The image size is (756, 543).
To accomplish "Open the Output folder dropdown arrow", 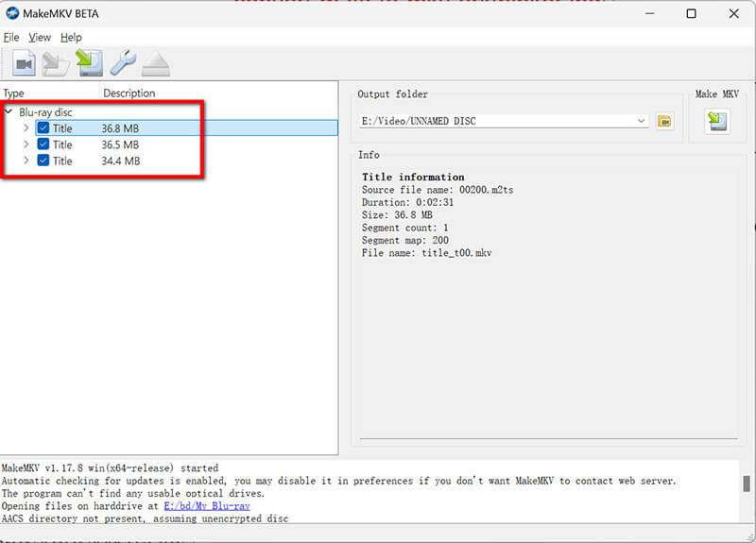I will 641,121.
